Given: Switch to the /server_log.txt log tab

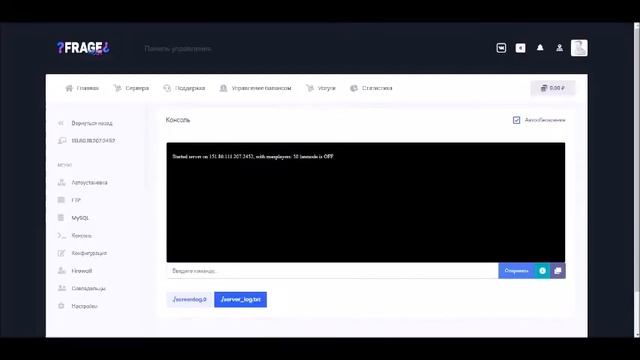Looking at the screenshot, I should 240,300.
